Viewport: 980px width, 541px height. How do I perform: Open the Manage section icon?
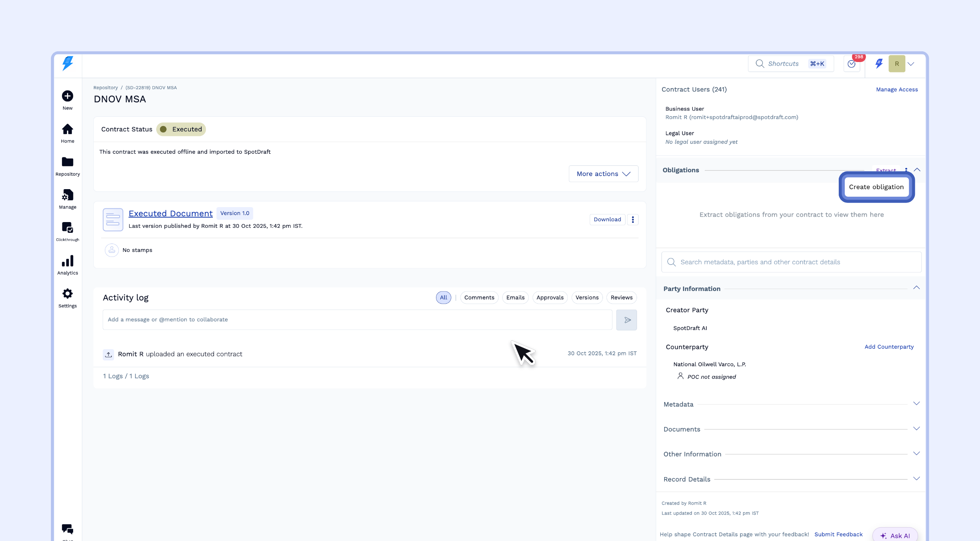[67, 195]
